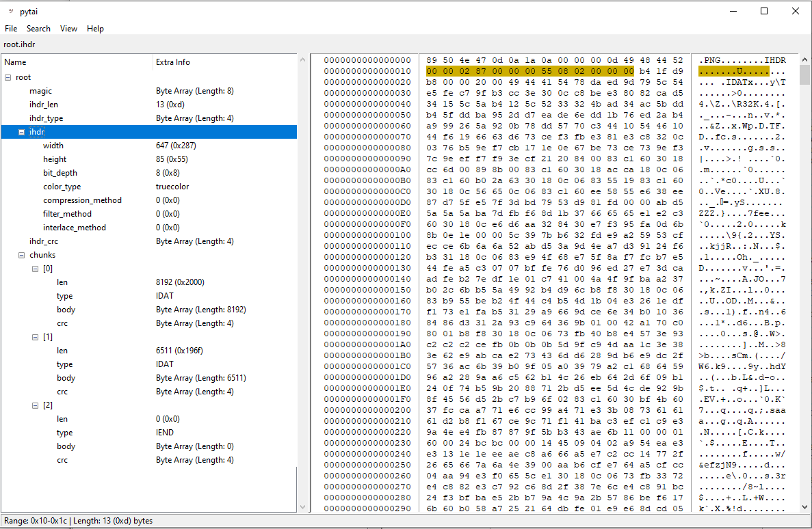Collapse chunk [1] node
This screenshot has width=812, height=529.
pyautogui.click(x=36, y=337)
